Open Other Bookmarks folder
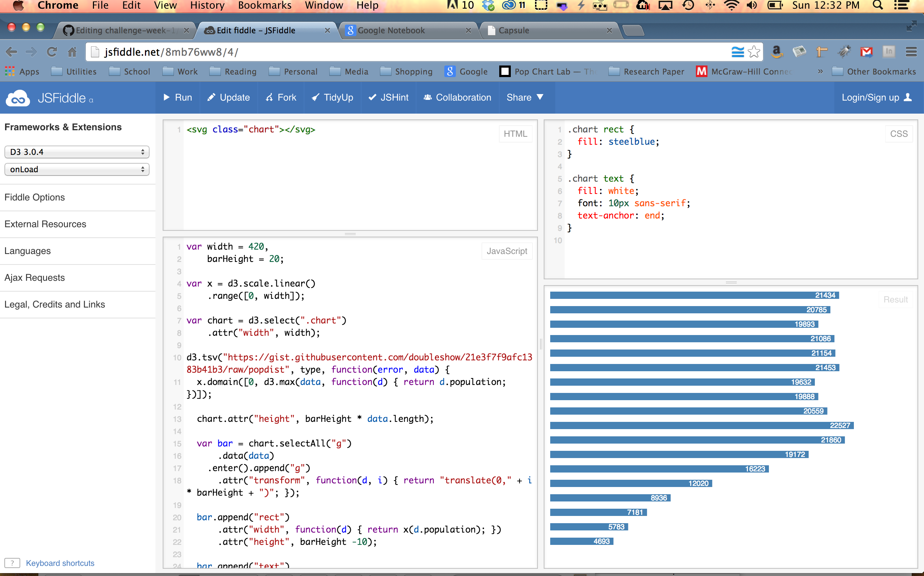This screenshot has width=924, height=576. point(874,72)
